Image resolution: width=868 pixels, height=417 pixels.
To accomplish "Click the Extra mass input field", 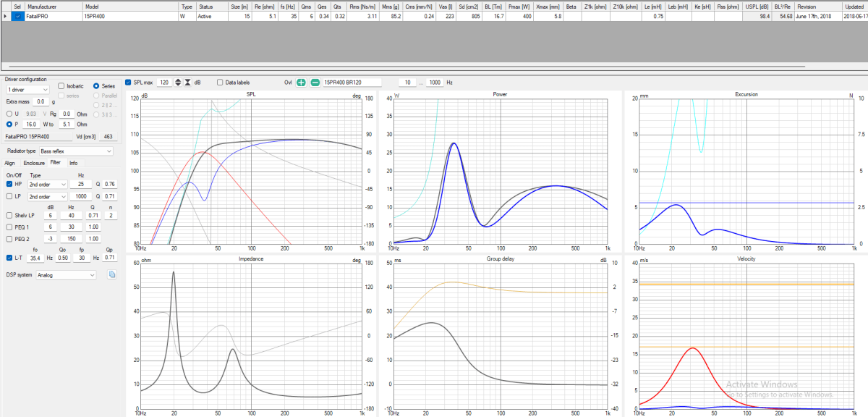I will 41,101.
